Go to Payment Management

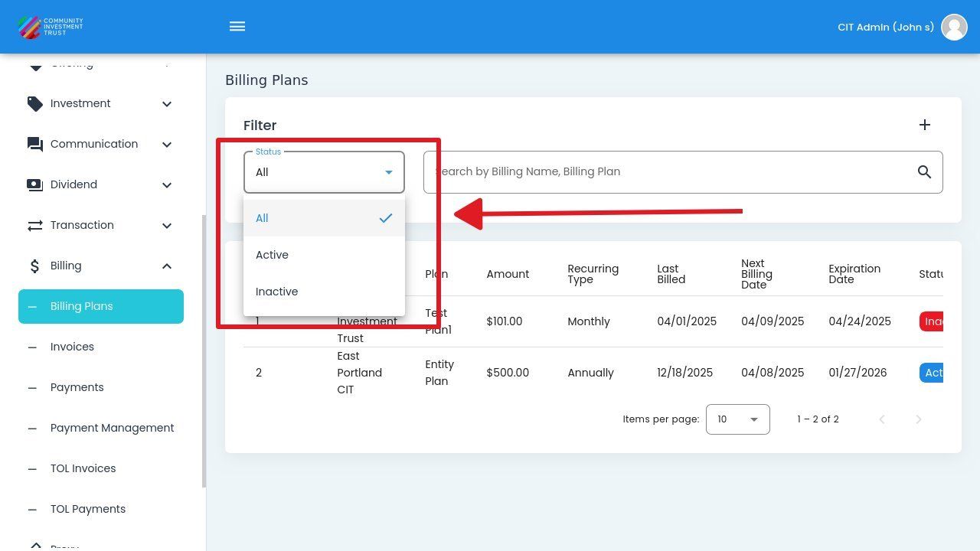[x=112, y=428]
